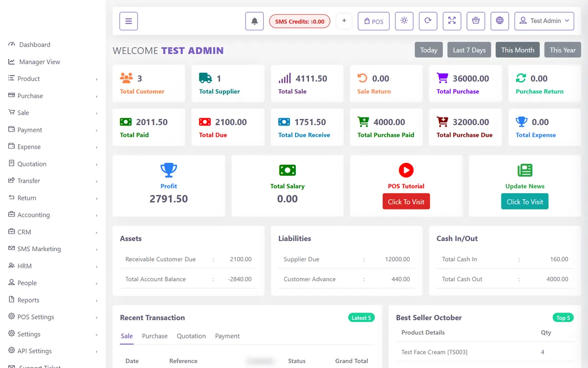Click the POS Tutorial play icon
This screenshot has width=588, height=368.
406,170
